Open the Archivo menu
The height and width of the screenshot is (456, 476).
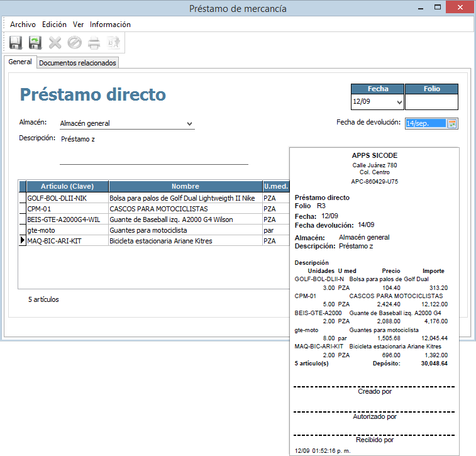point(23,25)
